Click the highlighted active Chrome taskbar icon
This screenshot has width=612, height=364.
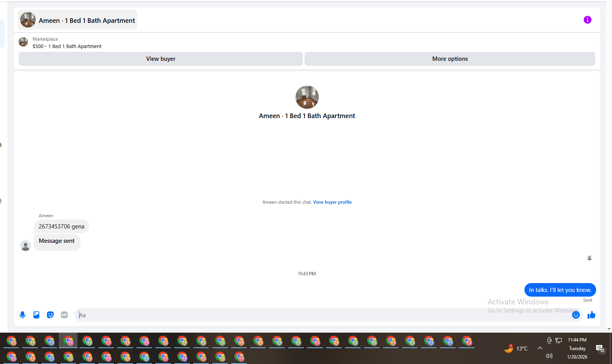[68, 341]
